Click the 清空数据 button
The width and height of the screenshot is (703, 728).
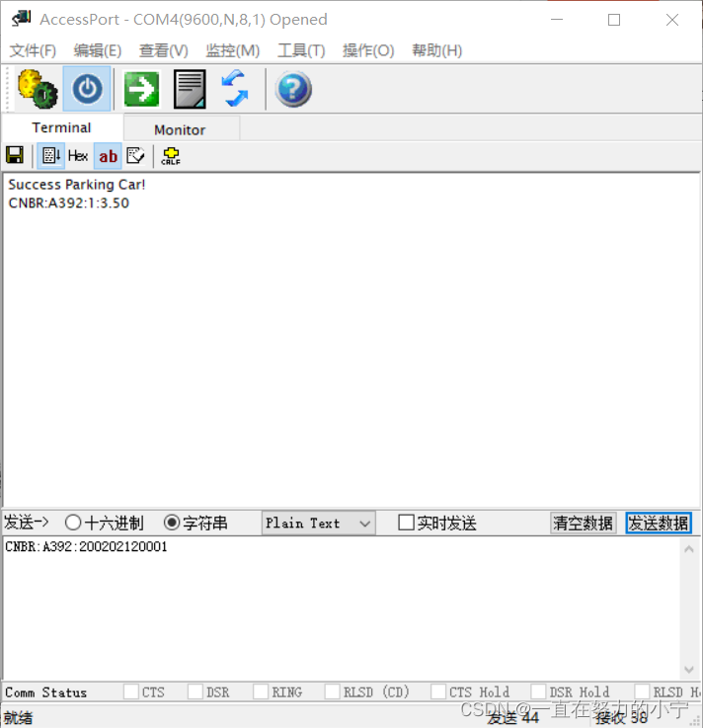583,523
